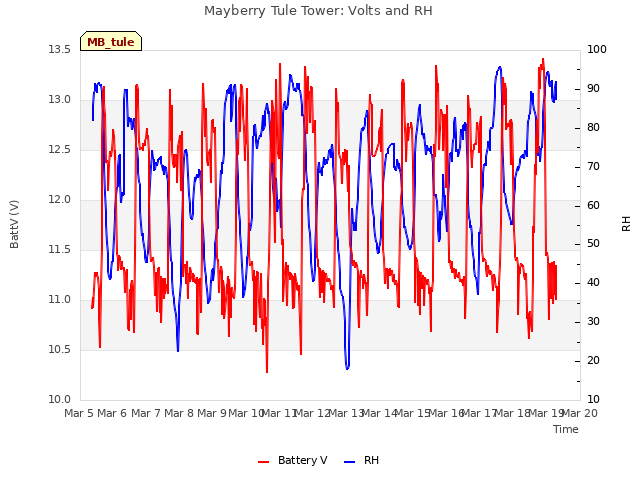The image size is (640, 480).
Task: Click the 13.5 left axis tick label
Action: click(60, 50)
